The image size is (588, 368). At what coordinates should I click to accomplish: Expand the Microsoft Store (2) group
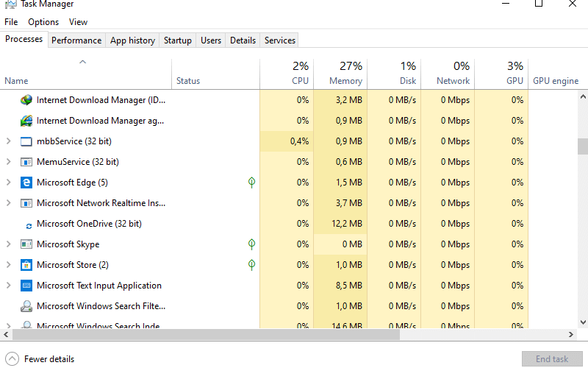click(8, 265)
